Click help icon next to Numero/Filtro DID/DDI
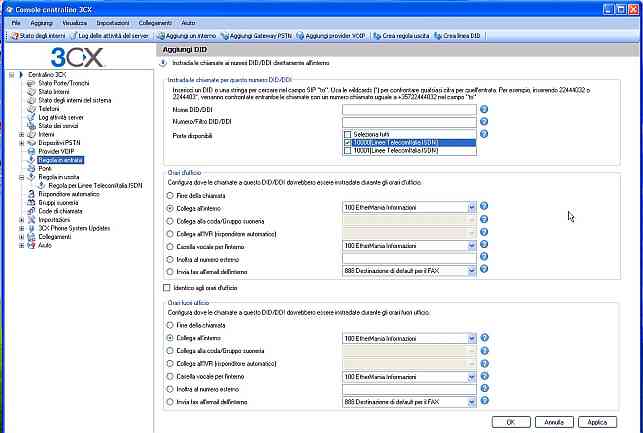The image size is (643, 433). (484, 121)
